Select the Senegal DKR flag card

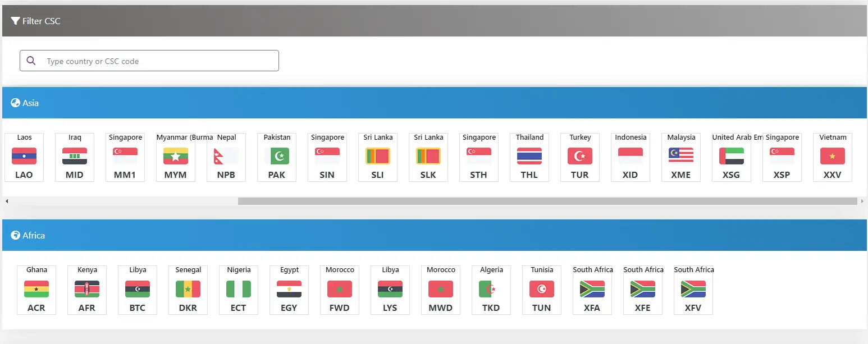click(188, 290)
